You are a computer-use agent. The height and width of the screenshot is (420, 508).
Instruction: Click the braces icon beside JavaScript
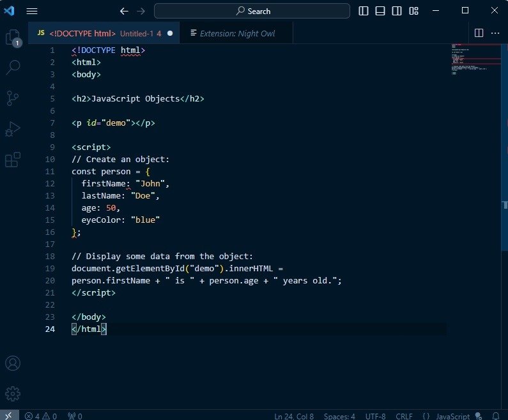tap(426, 416)
